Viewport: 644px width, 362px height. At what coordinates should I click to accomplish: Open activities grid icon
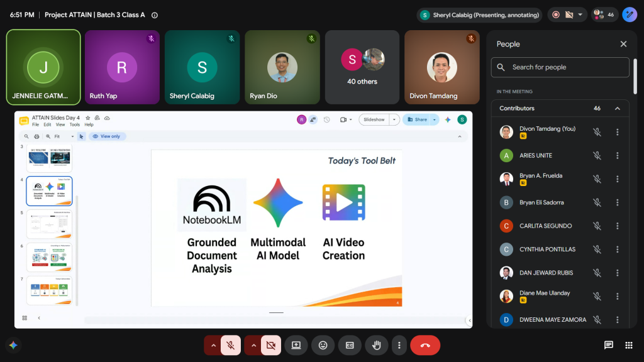coord(629,345)
